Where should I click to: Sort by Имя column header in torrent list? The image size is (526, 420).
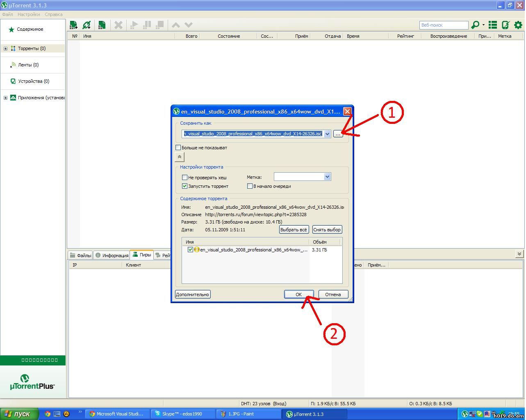point(127,36)
